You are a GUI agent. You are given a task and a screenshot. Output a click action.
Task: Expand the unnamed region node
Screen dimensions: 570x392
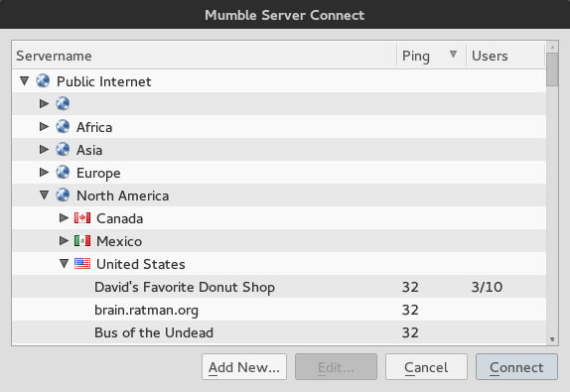(x=44, y=103)
